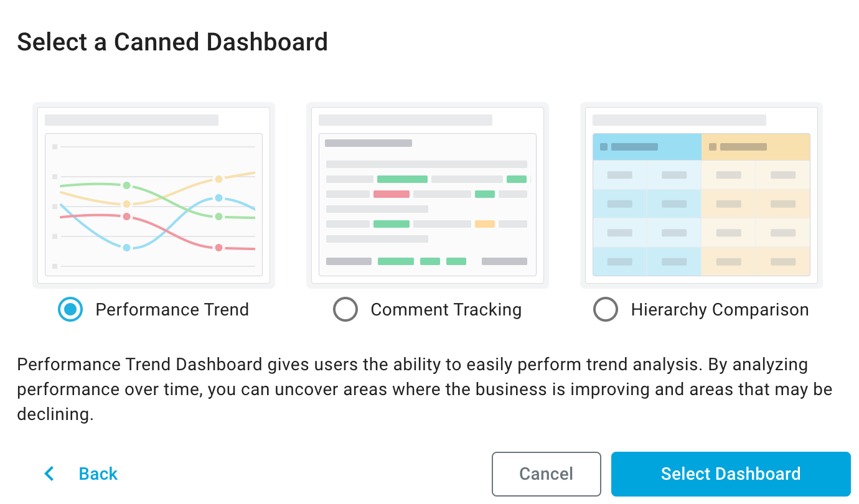
Task: Click the yellow tag in Comment Tracking preview
Action: (x=484, y=224)
